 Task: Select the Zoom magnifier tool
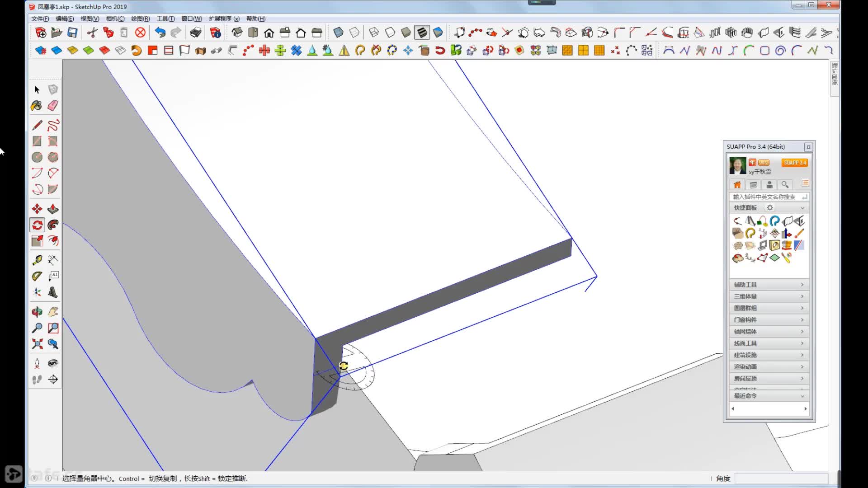click(x=37, y=328)
